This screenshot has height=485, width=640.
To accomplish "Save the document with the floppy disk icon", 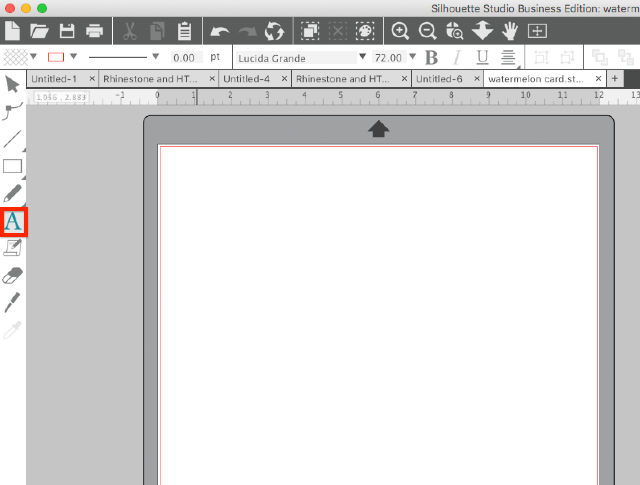I will (67, 31).
